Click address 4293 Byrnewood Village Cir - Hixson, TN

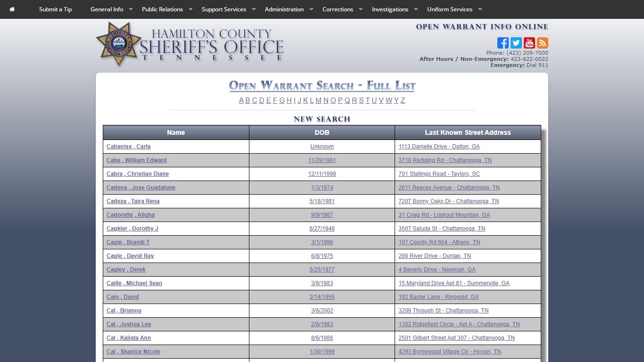click(x=450, y=352)
